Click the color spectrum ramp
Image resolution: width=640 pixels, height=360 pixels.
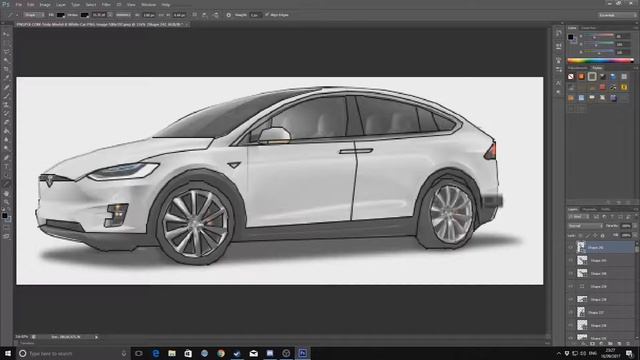click(600, 61)
